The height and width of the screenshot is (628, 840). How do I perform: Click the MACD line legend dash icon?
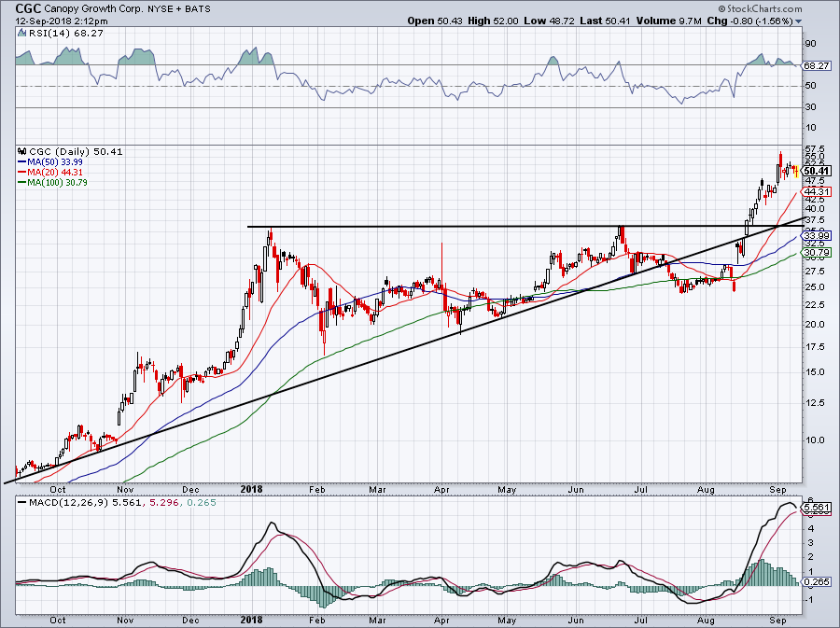coord(21,502)
